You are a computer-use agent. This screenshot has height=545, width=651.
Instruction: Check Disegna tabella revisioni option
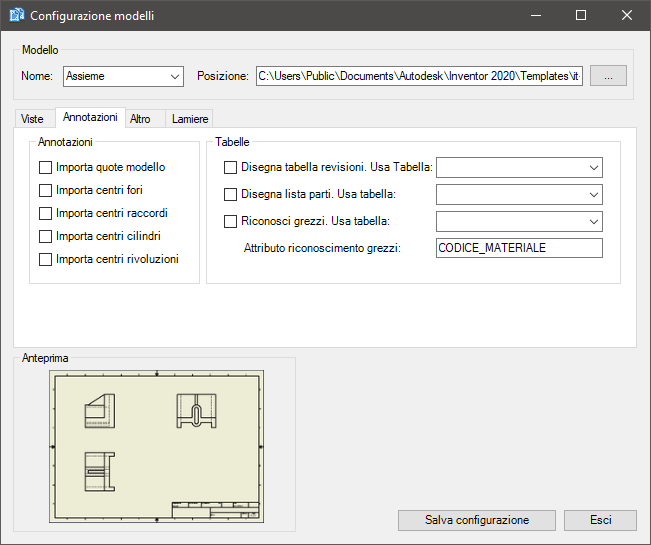(230, 167)
